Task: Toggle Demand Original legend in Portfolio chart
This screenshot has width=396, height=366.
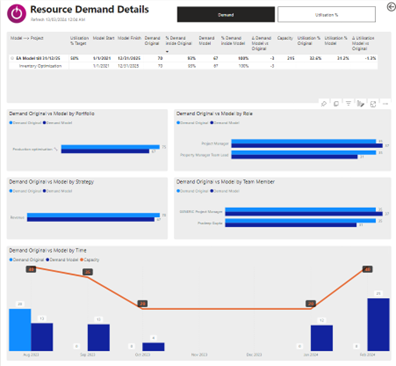Action: pyautogui.click(x=25, y=123)
